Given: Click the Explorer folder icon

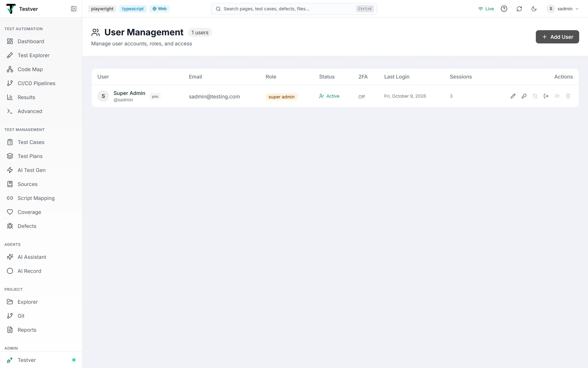Looking at the screenshot, I should (10, 302).
